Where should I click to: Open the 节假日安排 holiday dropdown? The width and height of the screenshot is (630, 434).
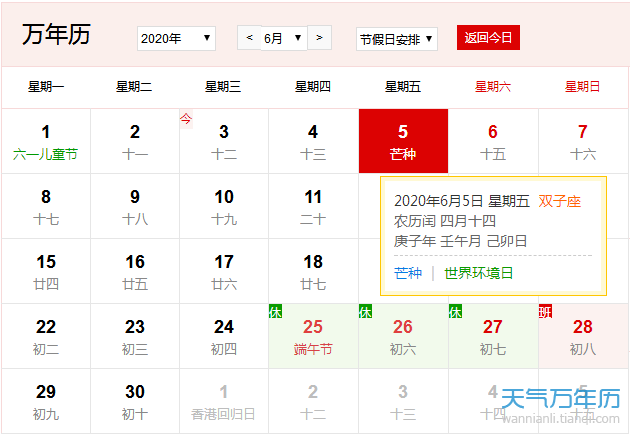[x=397, y=39]
